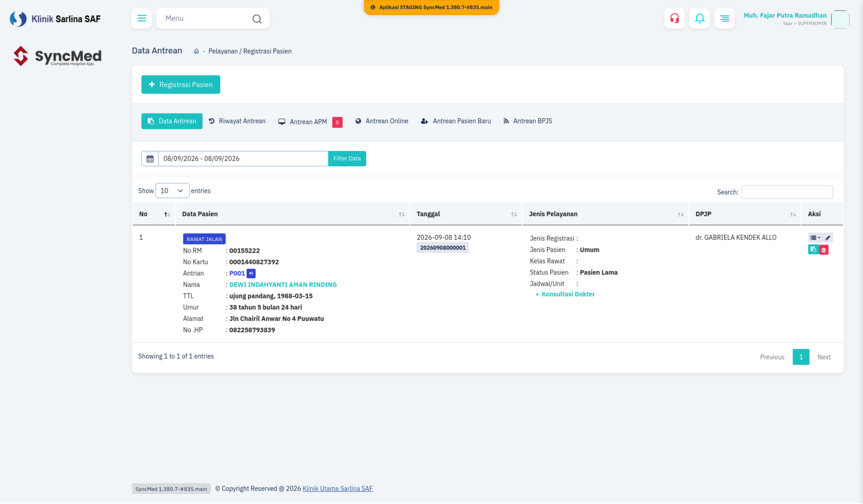Click the P001 queue number link
The width and height of the screenshot is (863, 504).
pos(237,273)
